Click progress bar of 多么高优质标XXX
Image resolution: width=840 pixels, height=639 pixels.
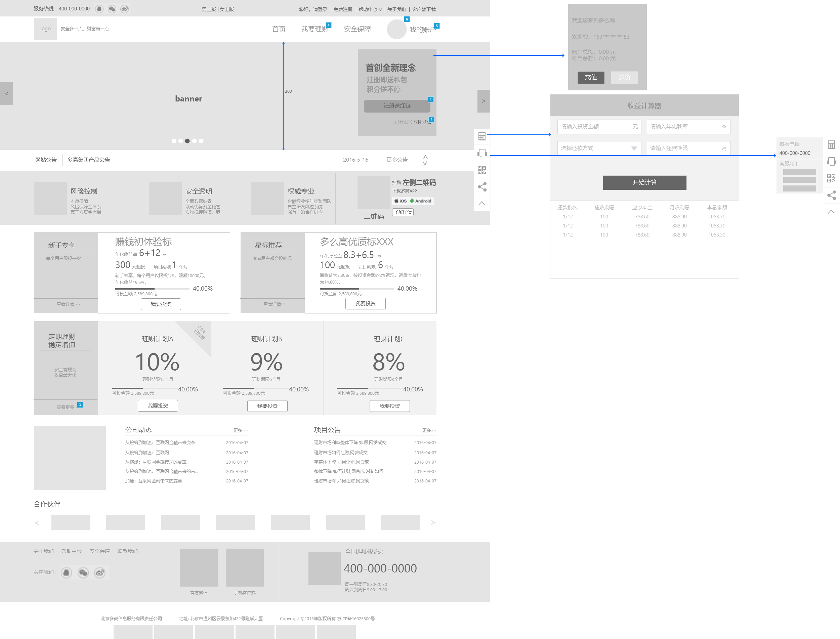tap(356, 289)
